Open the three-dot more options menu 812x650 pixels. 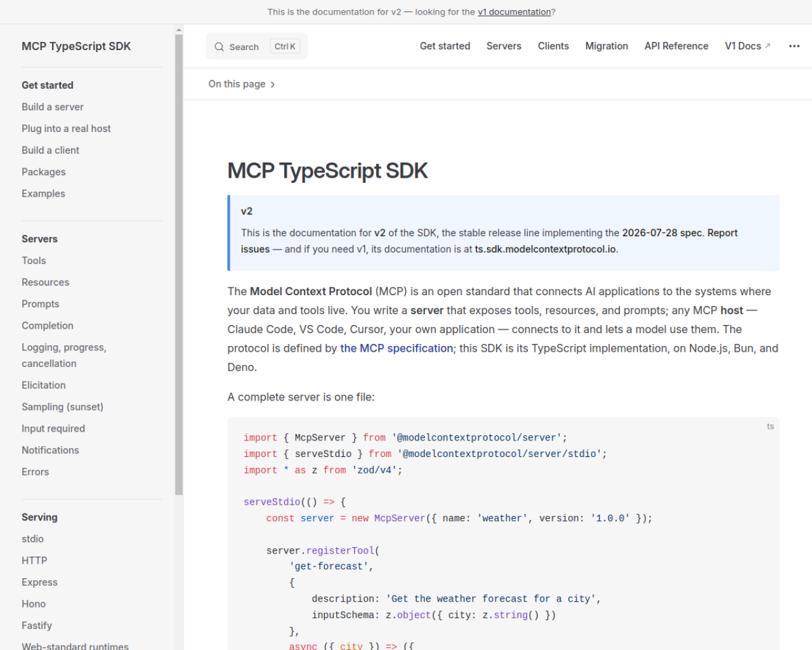click(x=794, y=46)
